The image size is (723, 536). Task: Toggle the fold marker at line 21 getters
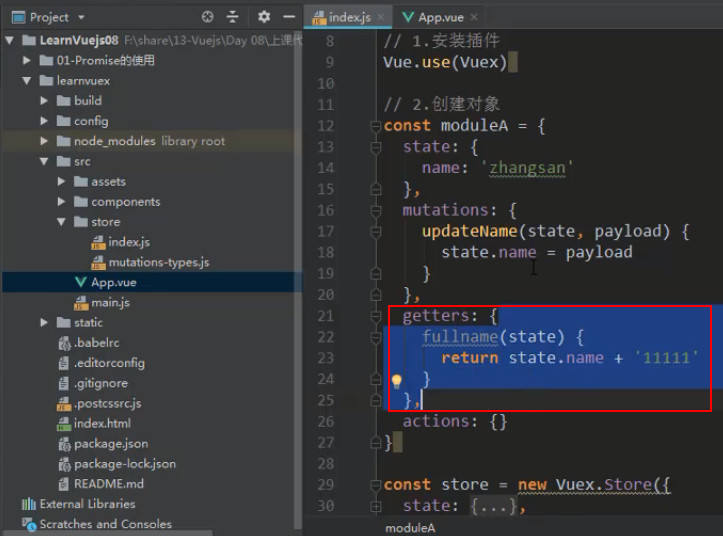point(376,316)
